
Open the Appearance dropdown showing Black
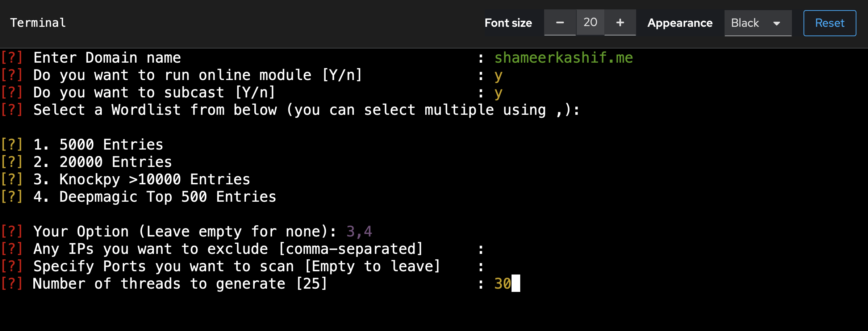[x=758, y=23]
